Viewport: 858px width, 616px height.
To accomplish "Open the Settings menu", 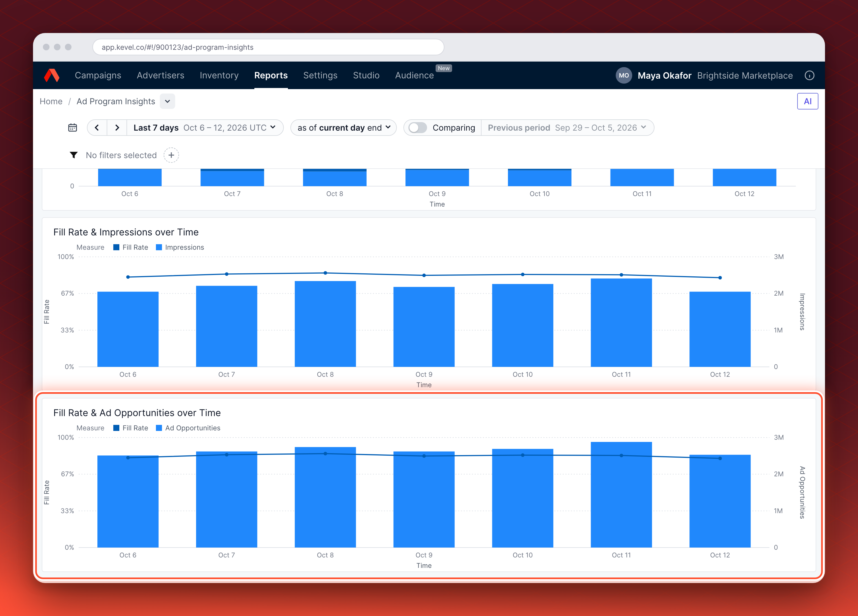I will tap(320, 75).
